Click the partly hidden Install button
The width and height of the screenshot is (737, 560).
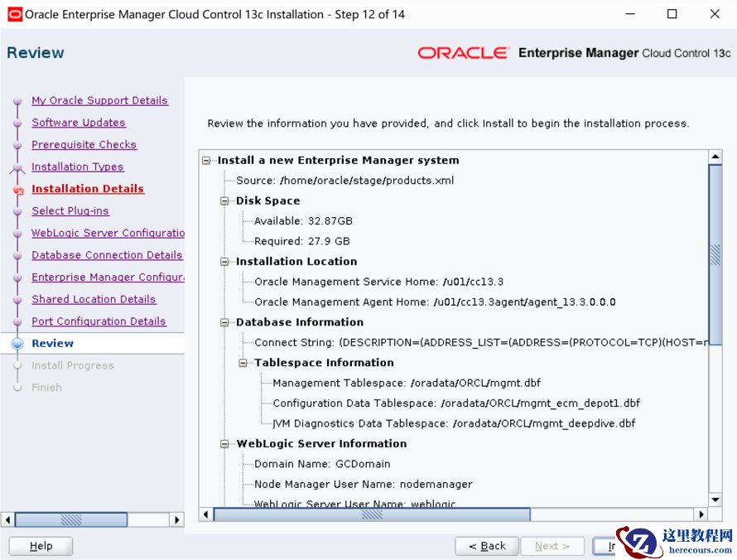(605, 546)
